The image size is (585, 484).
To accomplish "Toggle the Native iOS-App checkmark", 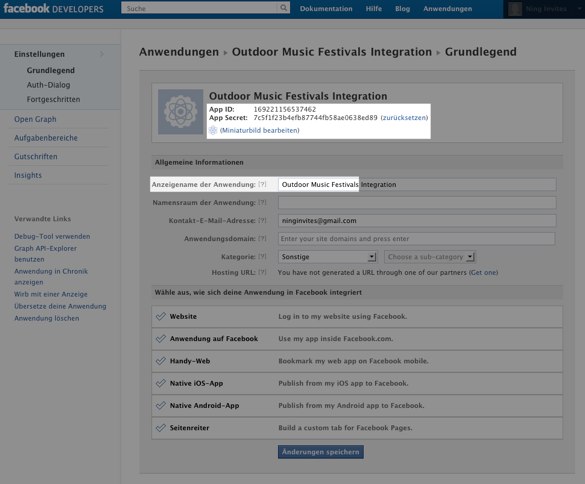I will point(161,383).
